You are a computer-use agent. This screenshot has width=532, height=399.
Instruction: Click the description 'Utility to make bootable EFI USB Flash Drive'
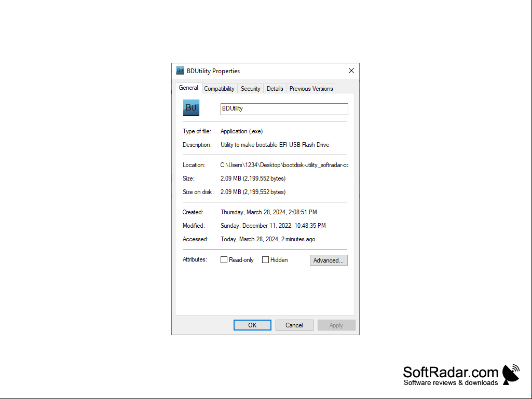pos(275,145)
